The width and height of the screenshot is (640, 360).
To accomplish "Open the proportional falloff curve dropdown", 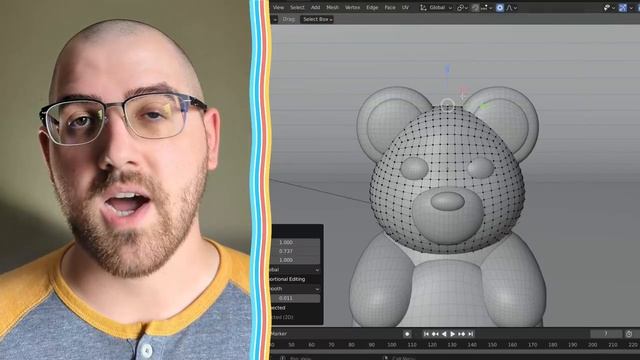I will coord(512,7).
